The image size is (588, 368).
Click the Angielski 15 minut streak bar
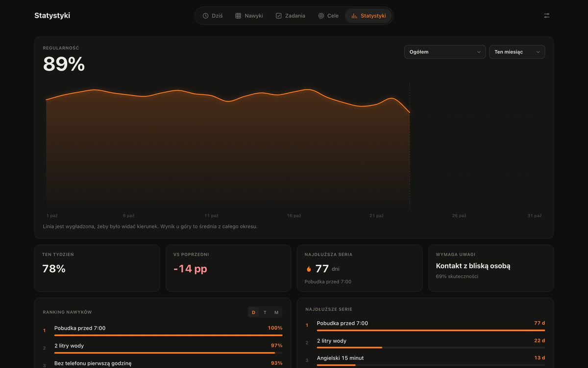tap(431, 365)
